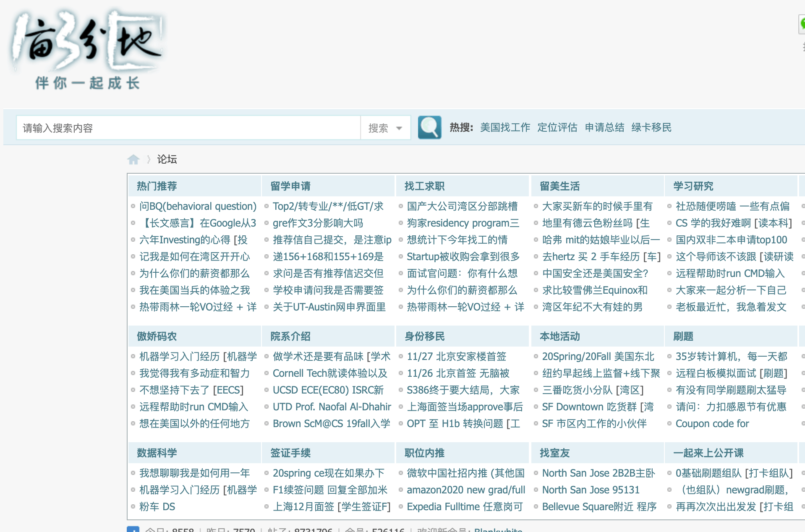Click the site logo image
The height and width of the screenshot is (532, 805).
[87, 50]
